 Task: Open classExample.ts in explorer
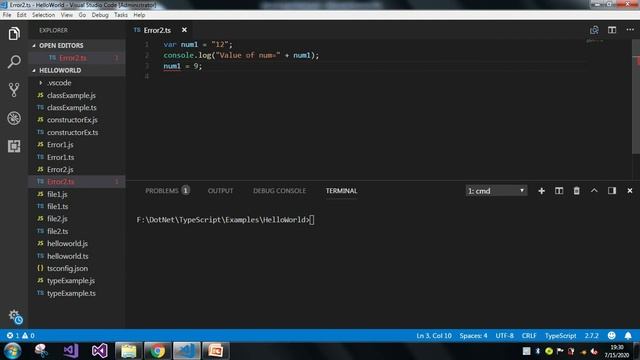[x=77, y=108]
